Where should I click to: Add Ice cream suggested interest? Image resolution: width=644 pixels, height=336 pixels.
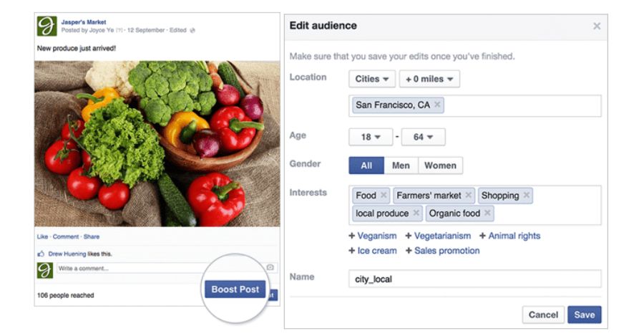click(373, 251)
